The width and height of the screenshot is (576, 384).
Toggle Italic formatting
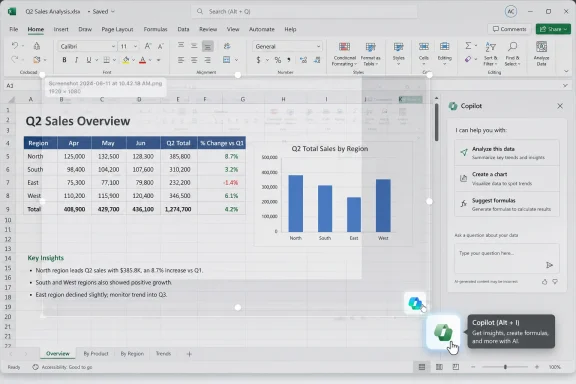(76, 60)
